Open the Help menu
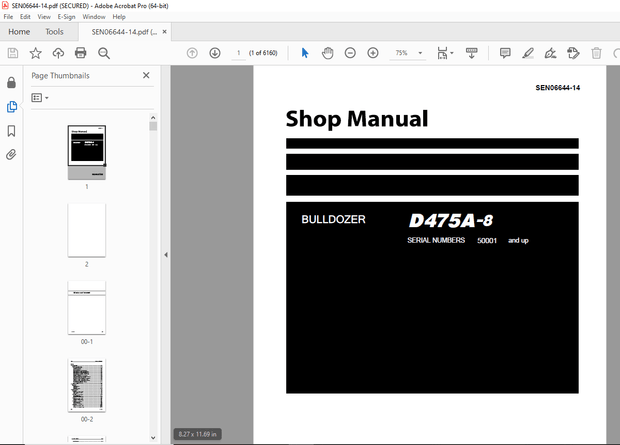The height and width of the screenshot is (445, 620). [119, 17]
